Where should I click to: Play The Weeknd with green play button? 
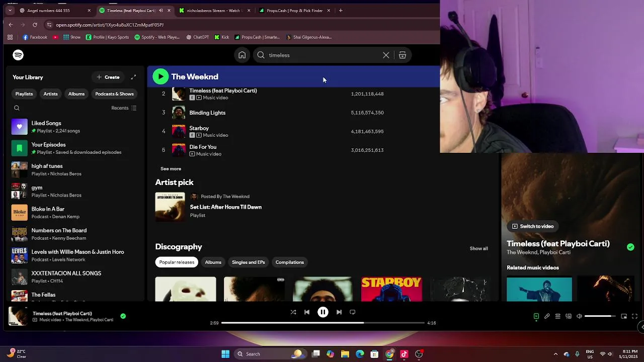(x=160, y=76)
